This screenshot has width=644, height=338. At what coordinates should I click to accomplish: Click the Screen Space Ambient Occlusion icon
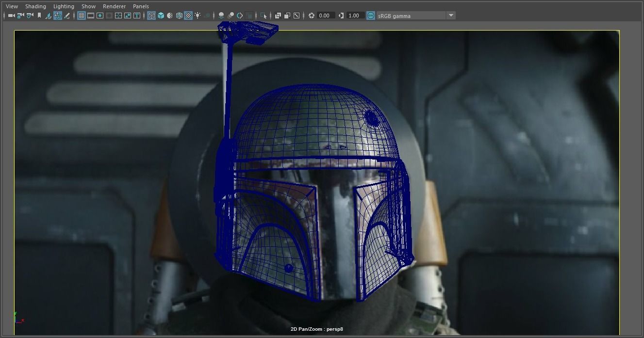(x=221, y=16)
